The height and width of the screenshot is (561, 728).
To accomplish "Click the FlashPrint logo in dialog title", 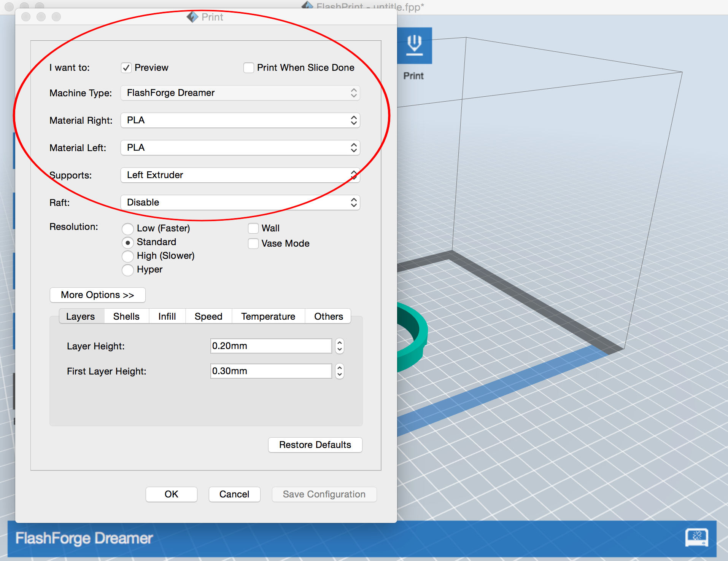I will click(192, 17).
